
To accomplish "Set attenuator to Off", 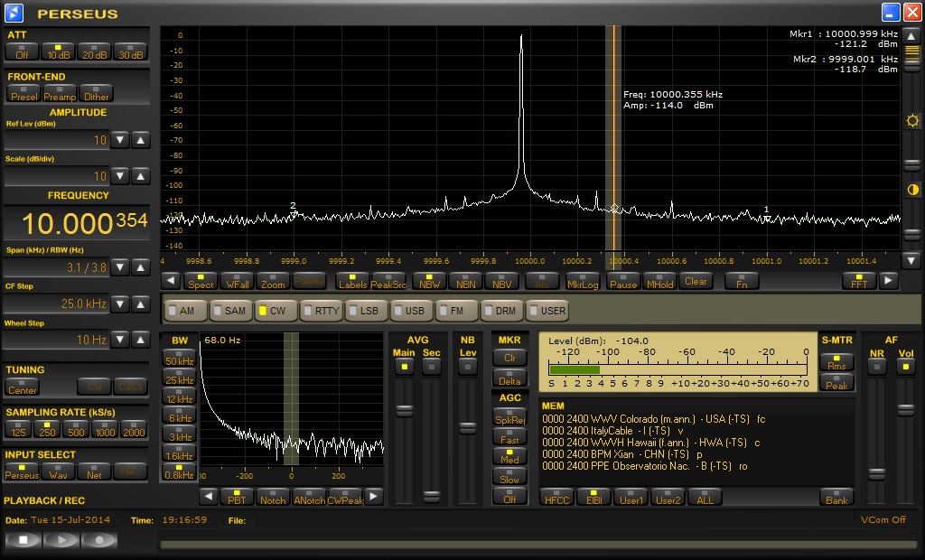I will pos(22,51).
